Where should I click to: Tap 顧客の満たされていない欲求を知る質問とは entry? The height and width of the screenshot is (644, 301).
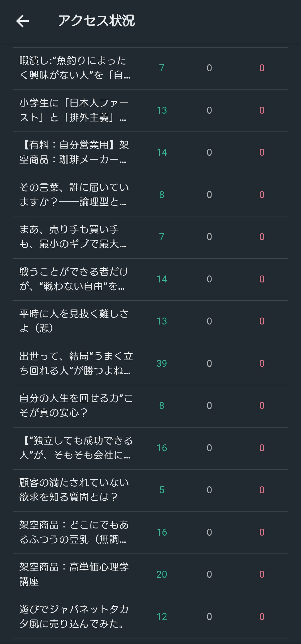click(x=74, y=490)
